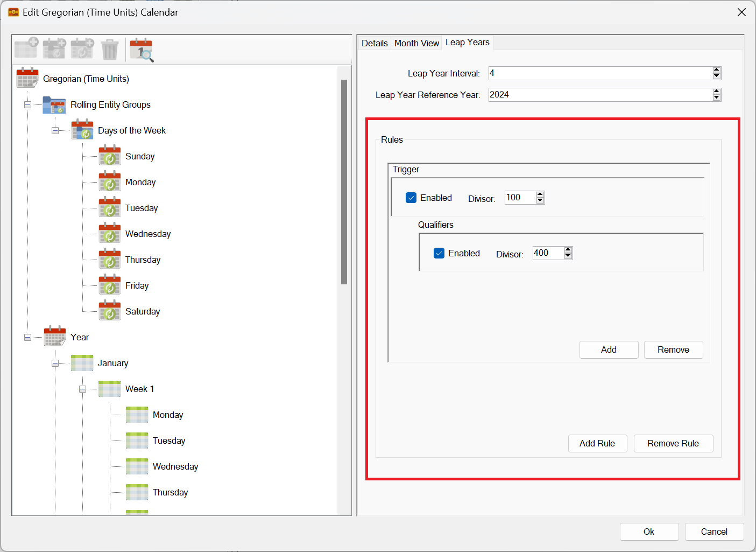This screenshot has height=552, width=756.
Task: Switch to the Month View tab
Action: (x=416, y=43)
